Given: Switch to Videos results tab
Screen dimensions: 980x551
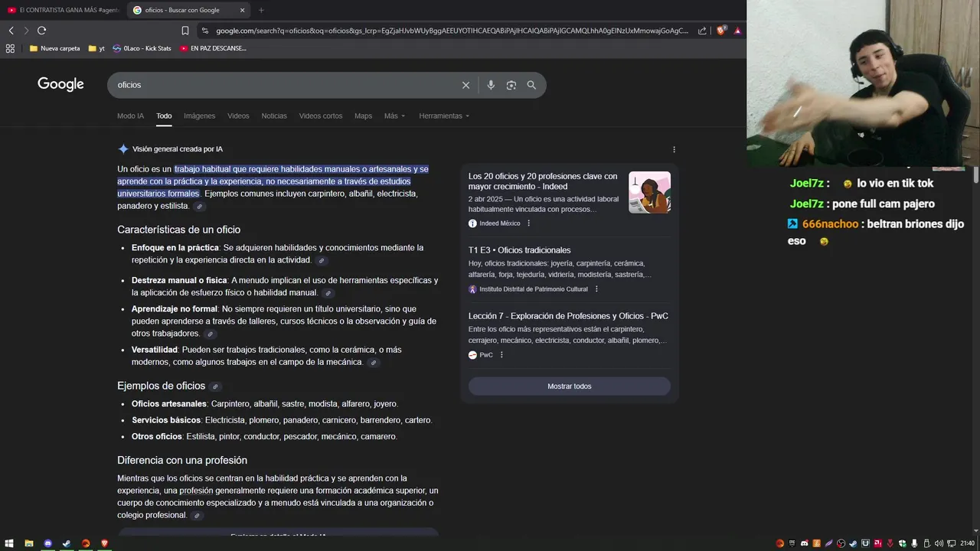Looking at the screenshot, I should click(x=238, y=116).
